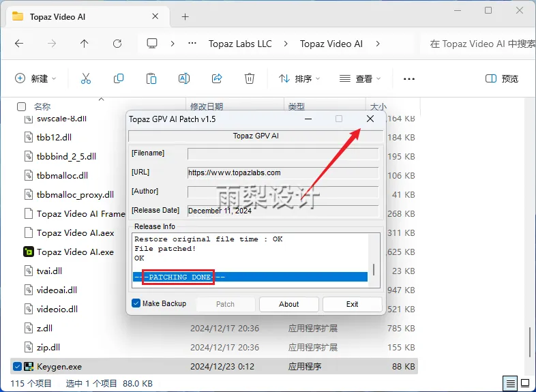
Task: Click the This PC monitor icon
Action: (152, 44)
